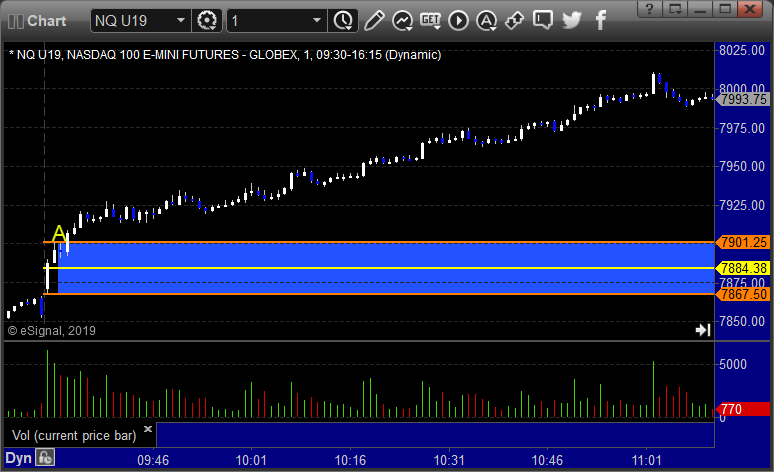Image resolution: width=774 pixels, height=472 pixels.
Task: Toggle the lock icon next to Dyn
Action: (x=45, y=458)
